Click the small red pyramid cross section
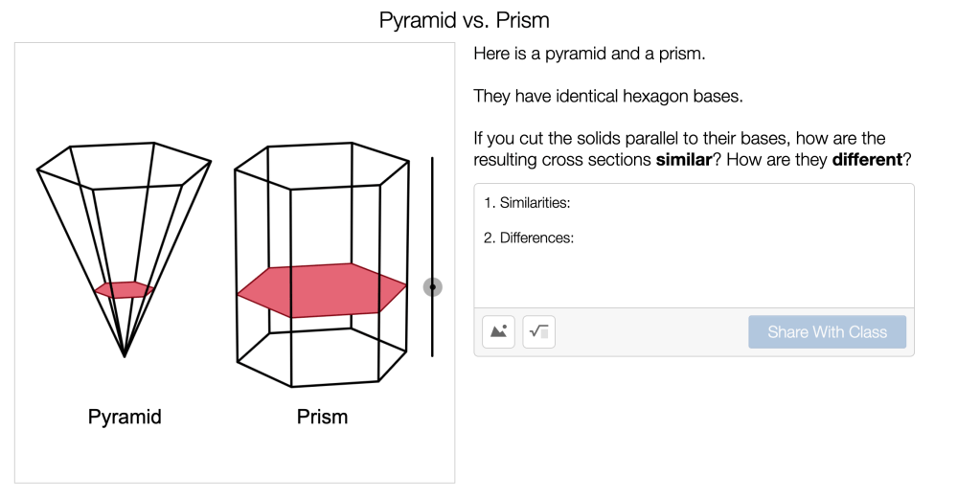Image resolution: width=980 pixels, height=498 pixels. [125, 289]
